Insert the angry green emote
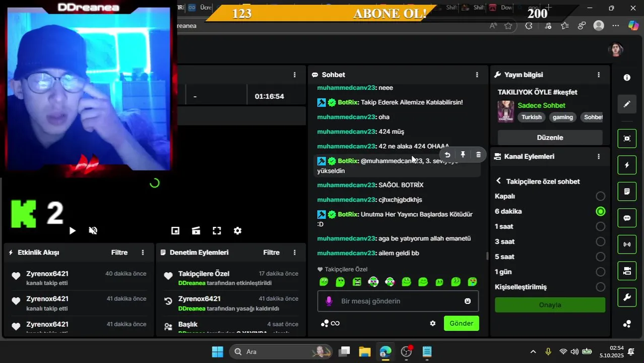The width and height of the screenshot is (644, 363). (x=357, y=282)
